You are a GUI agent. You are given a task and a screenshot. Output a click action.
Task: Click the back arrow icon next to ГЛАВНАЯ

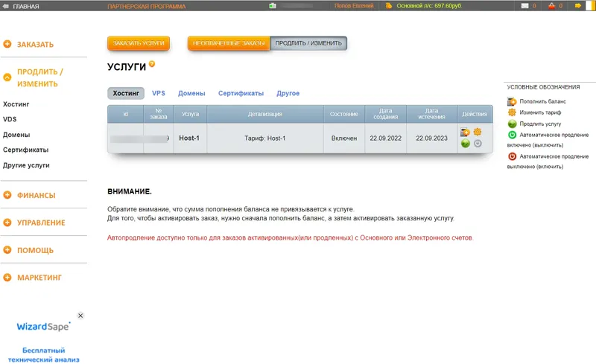point(6,6)
